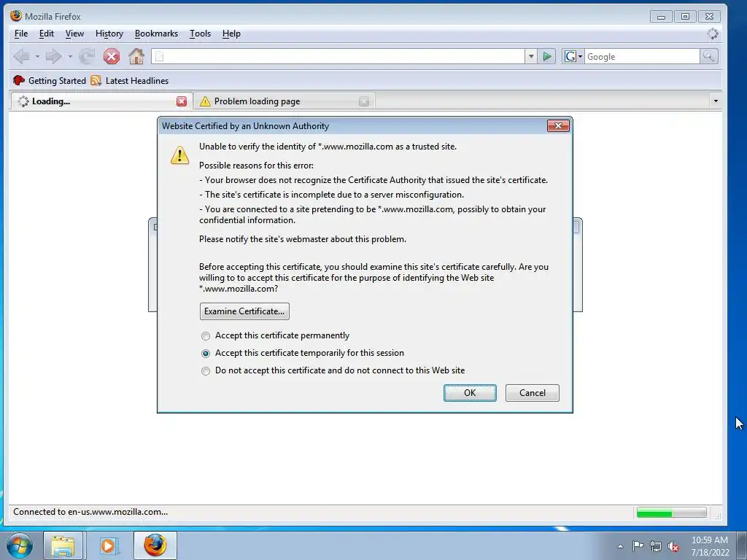747x560 pixels.
Task: Open Windows Explorer from taskbar
Action: 63,545
